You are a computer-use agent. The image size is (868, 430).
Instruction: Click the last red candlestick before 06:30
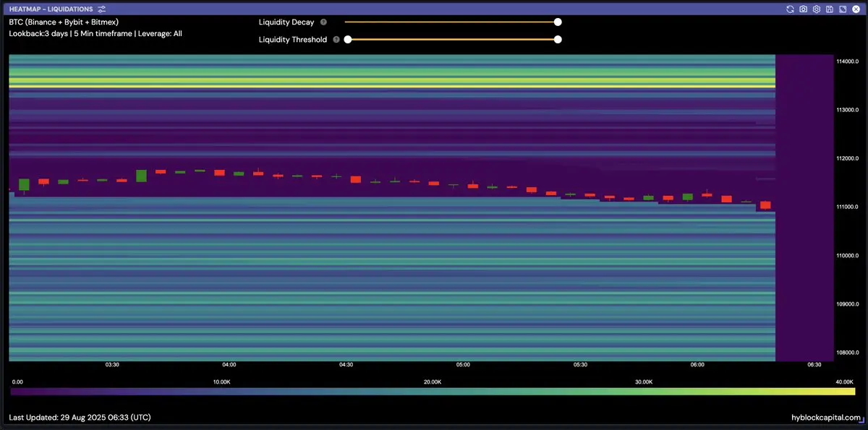pos(765,205)
